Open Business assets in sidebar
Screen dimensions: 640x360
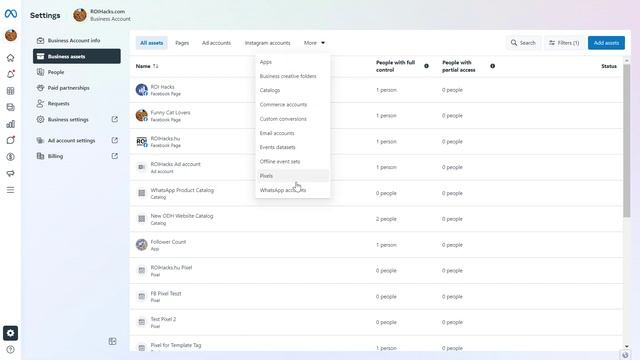(77, 56)
